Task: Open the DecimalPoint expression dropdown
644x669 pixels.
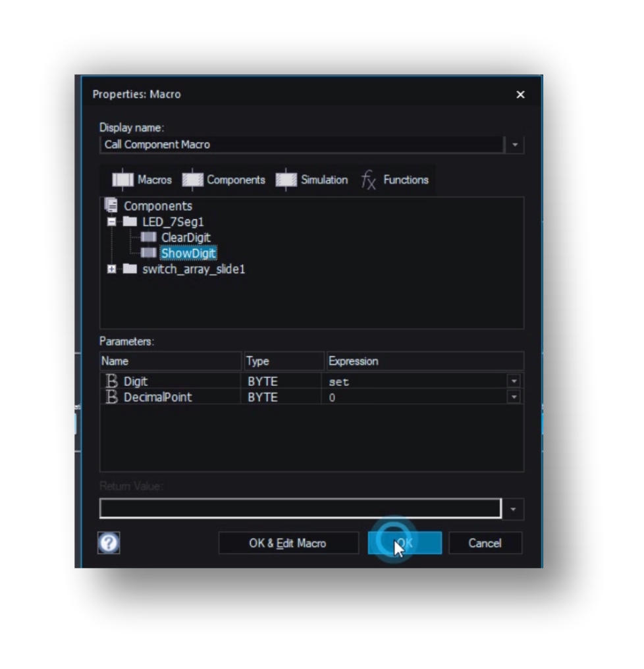Action: coord(514,397)
